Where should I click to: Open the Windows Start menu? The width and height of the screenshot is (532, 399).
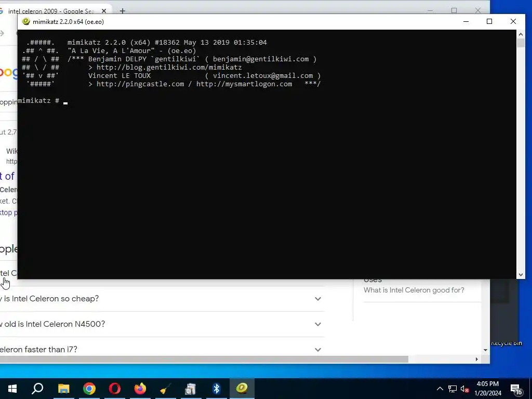[12, 389]
